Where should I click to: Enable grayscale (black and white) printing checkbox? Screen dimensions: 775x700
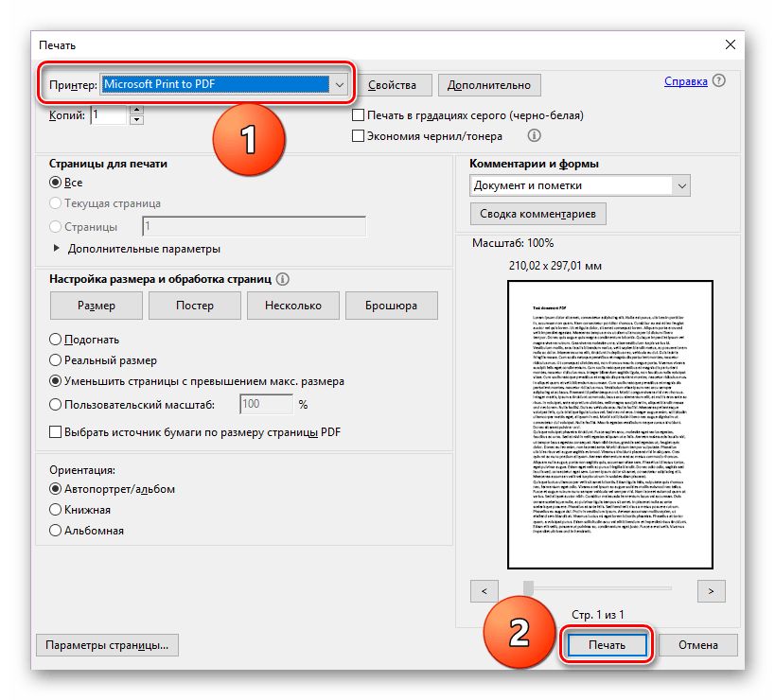click(x=358, y=115)
